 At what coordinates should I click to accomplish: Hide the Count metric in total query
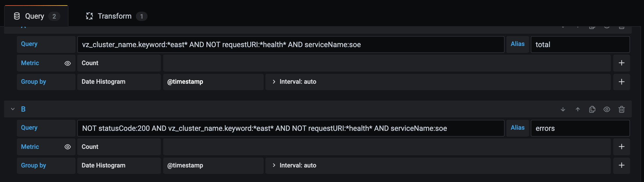pos(68,63)
